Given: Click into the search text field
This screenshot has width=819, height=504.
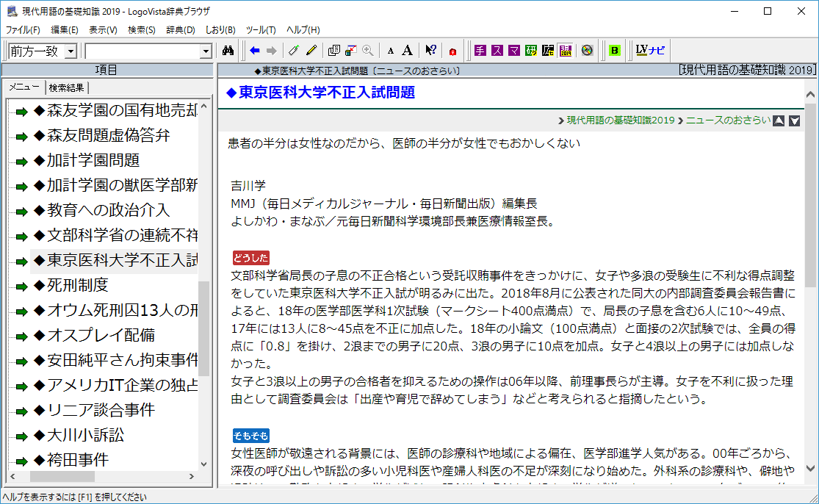Looking at the screenshot, I should coord(142,51).
